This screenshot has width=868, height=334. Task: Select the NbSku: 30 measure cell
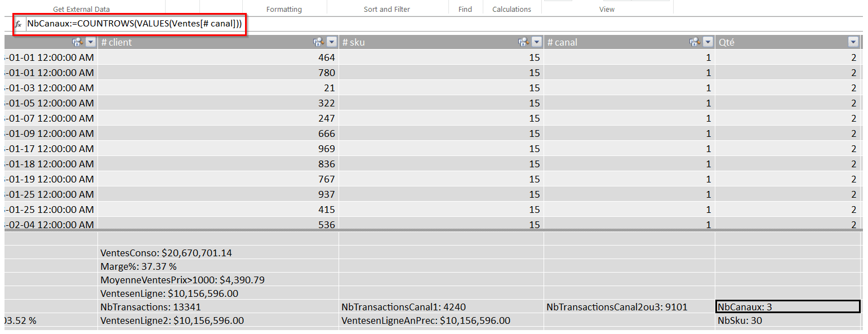click(787, 320)
